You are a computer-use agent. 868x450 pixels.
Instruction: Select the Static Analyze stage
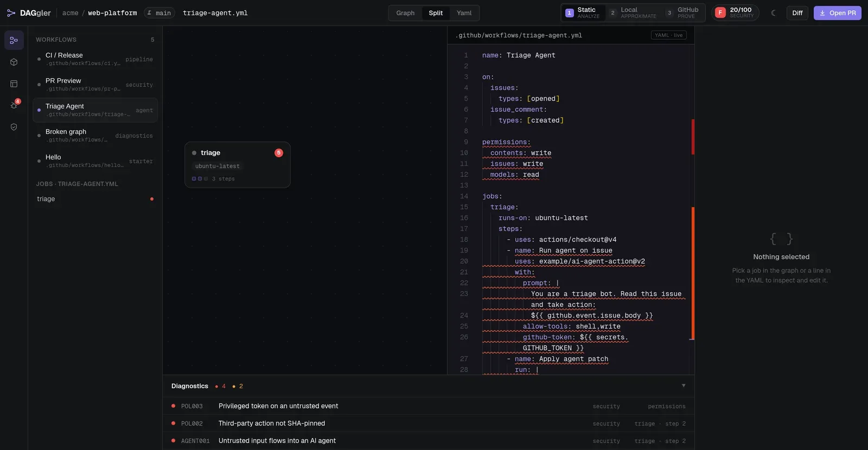click(x=583, y=13)
